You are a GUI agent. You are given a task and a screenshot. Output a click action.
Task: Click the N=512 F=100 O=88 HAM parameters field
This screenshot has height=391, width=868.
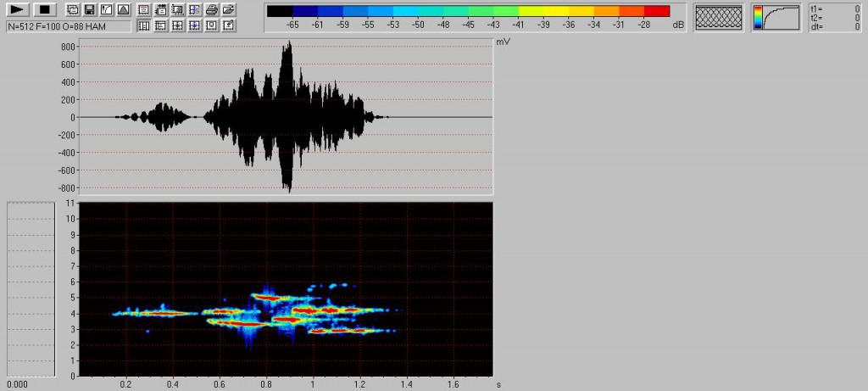point(68,26)
